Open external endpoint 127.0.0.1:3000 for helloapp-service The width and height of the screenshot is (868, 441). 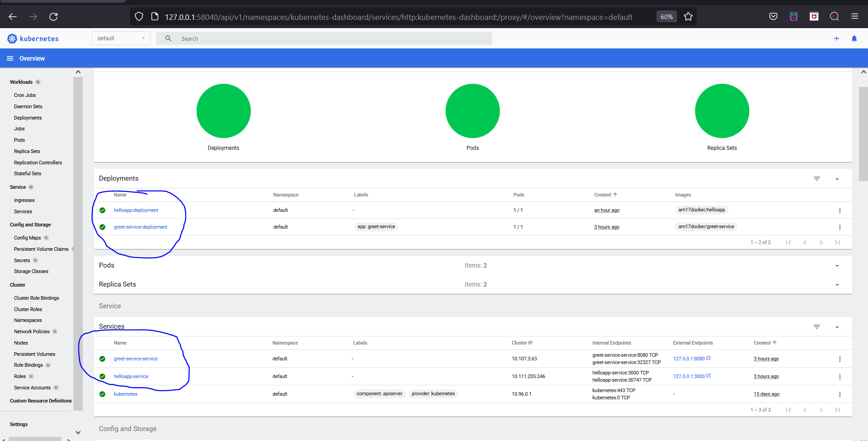click(689, 376)
